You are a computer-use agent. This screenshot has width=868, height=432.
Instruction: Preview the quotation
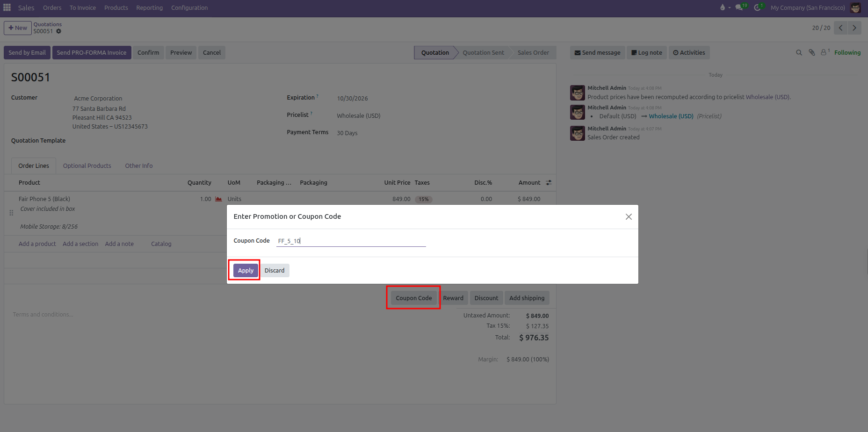point(181,53)
